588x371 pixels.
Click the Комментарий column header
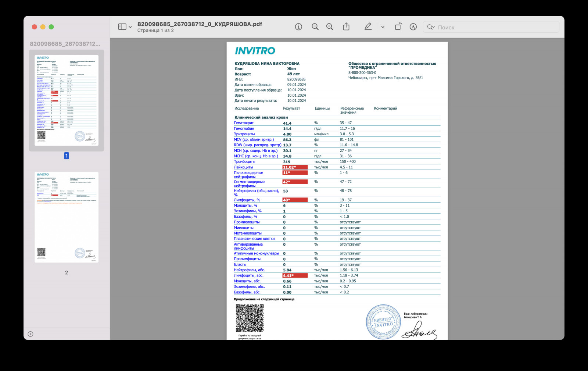(386, 108)
